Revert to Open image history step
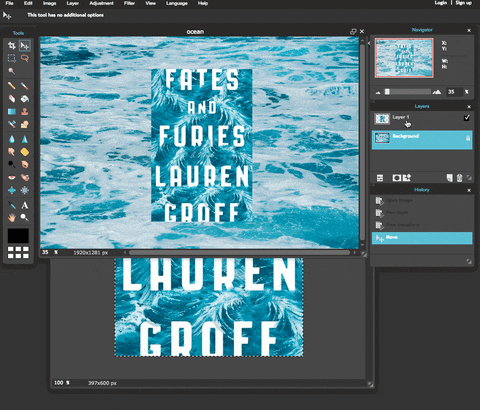 pyautogui.click(x=422, y=200)
